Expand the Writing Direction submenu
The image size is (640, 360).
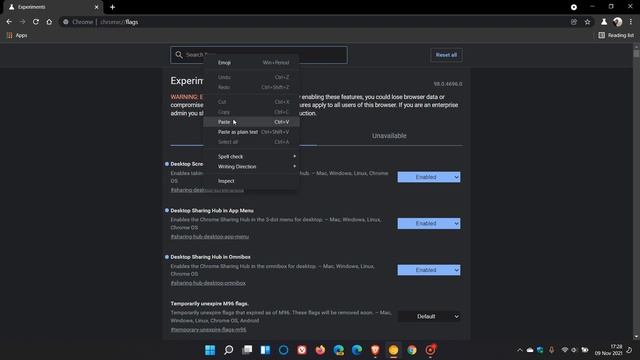point(251,167)
